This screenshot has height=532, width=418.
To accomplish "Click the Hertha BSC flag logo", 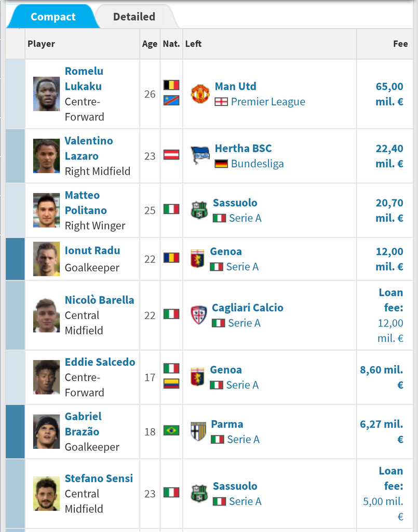I will tap(200, 155).
